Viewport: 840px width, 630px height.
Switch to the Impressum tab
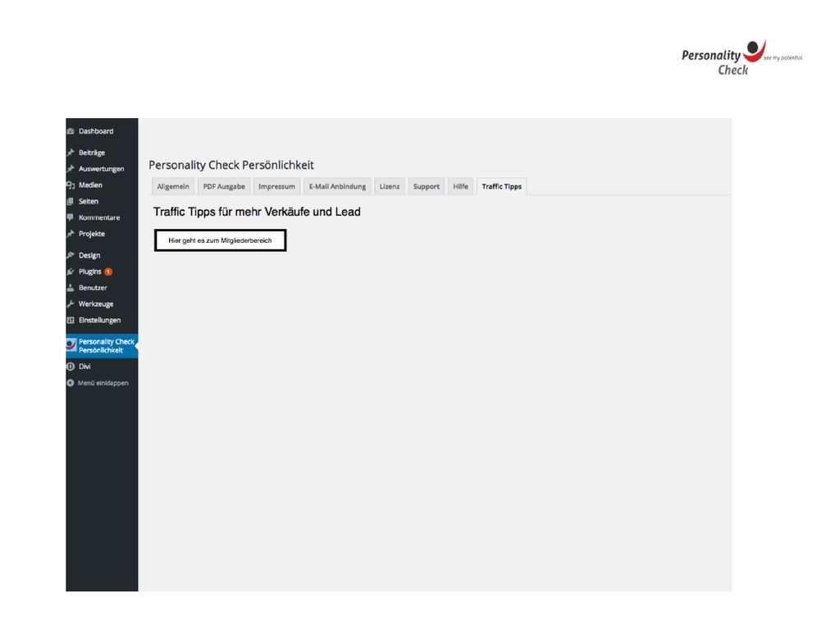(x=276, y=186)
